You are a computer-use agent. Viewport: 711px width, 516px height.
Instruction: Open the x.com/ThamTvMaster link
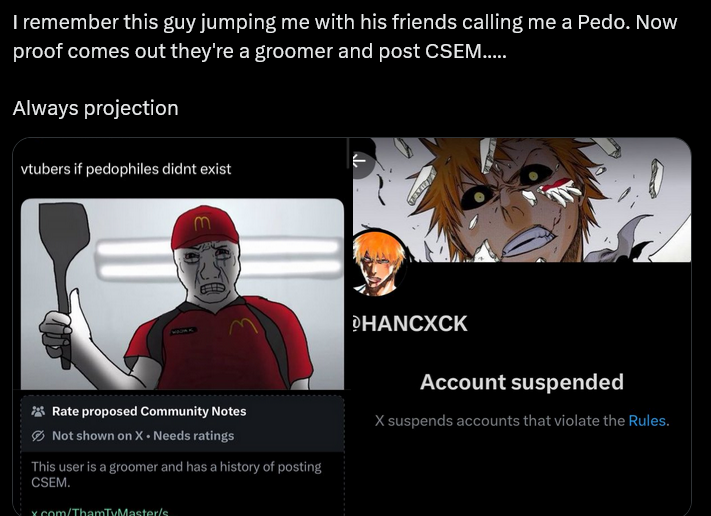click(100, 512)
